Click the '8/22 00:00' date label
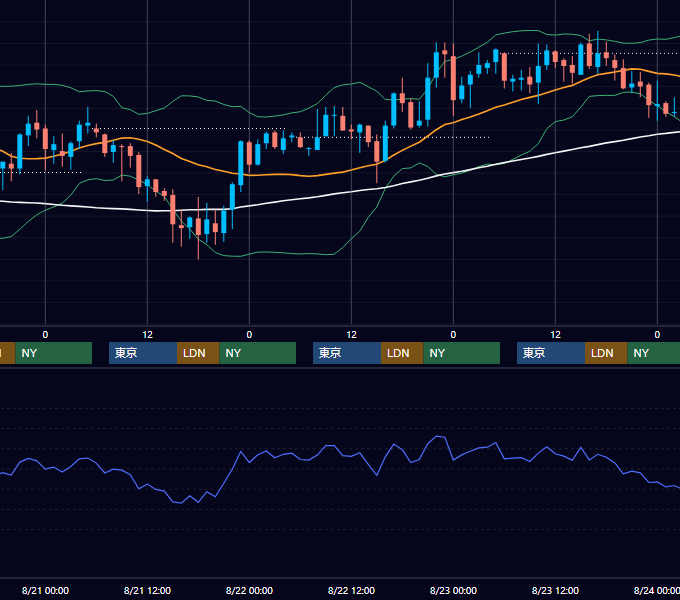The width and height of the screenshot is (680, 600). click(249, 590)
